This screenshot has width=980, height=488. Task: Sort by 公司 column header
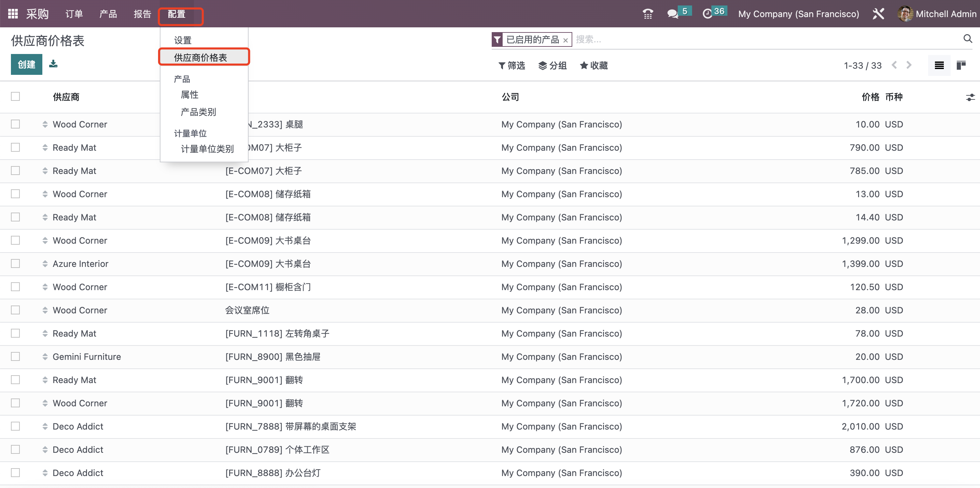click(x=510, y=97)
